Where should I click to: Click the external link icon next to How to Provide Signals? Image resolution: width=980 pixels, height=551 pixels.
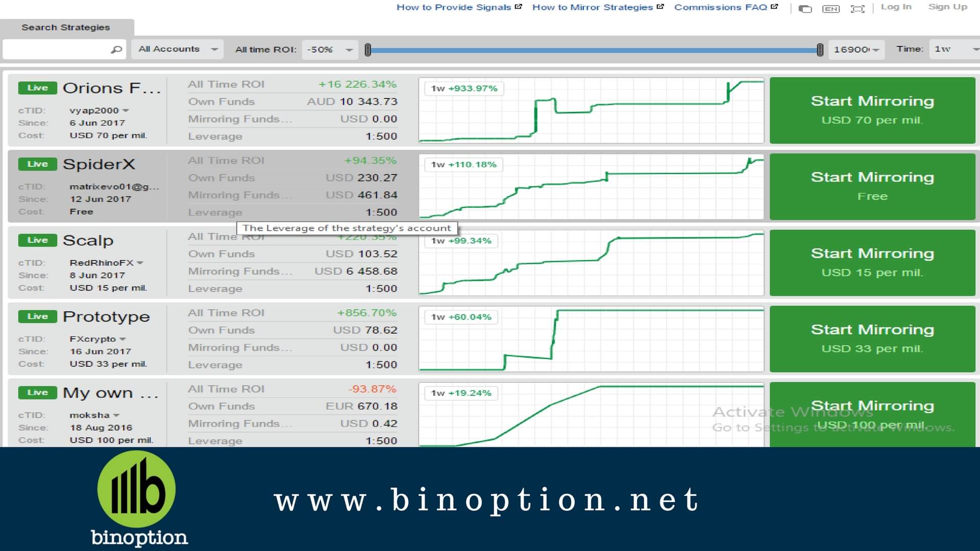pyautogui.click(x=518, y=6)
